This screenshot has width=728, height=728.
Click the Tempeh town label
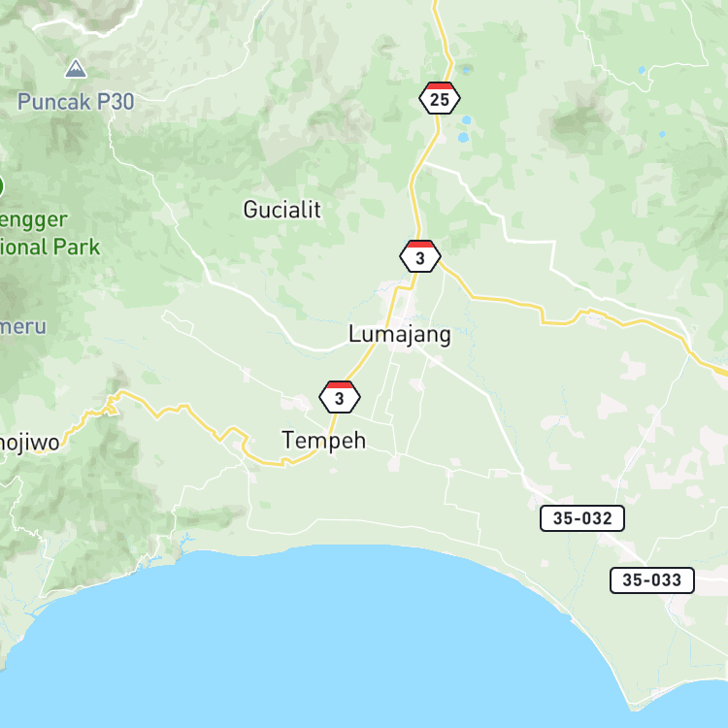[323, 440]
